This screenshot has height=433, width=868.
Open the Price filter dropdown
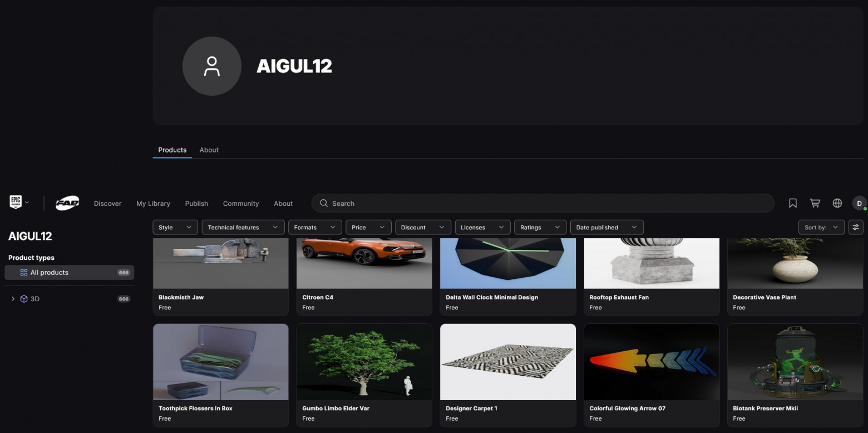[368, 227]
